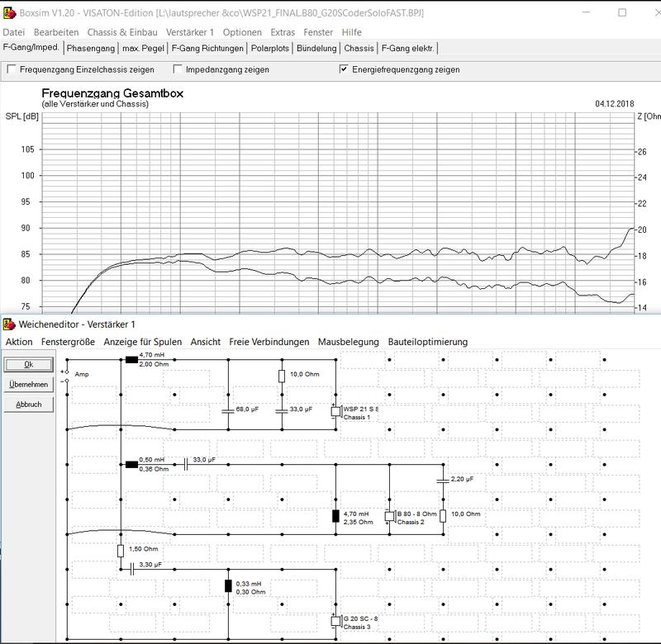The height and width of the screenshot is (644, 661).
Task: Open the Verstärker 1 menu
Action: pyautogui.click(x=190, y=32)
